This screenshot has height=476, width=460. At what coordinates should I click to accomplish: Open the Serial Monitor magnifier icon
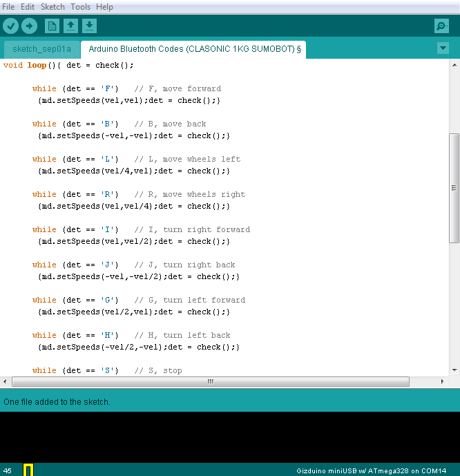[441, 26]
